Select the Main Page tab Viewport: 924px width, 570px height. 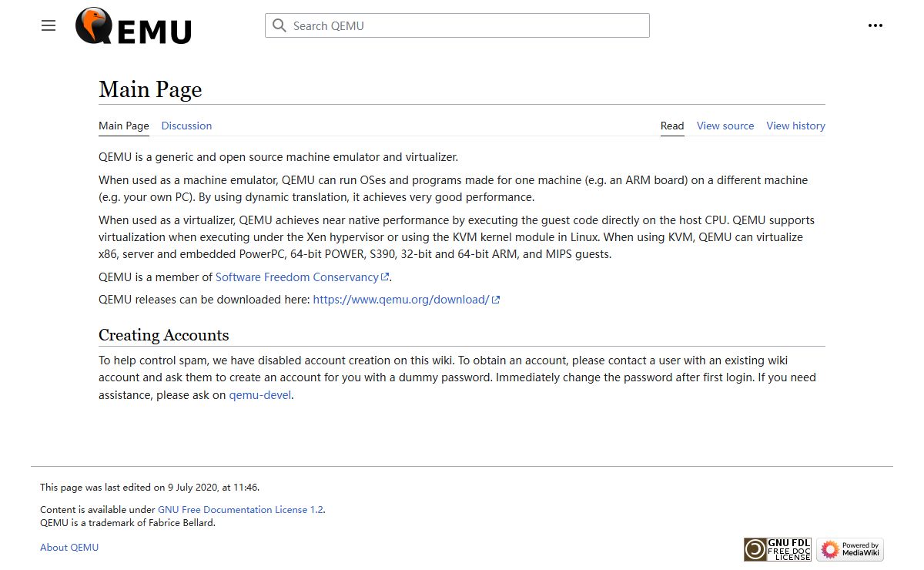point(124,126)
